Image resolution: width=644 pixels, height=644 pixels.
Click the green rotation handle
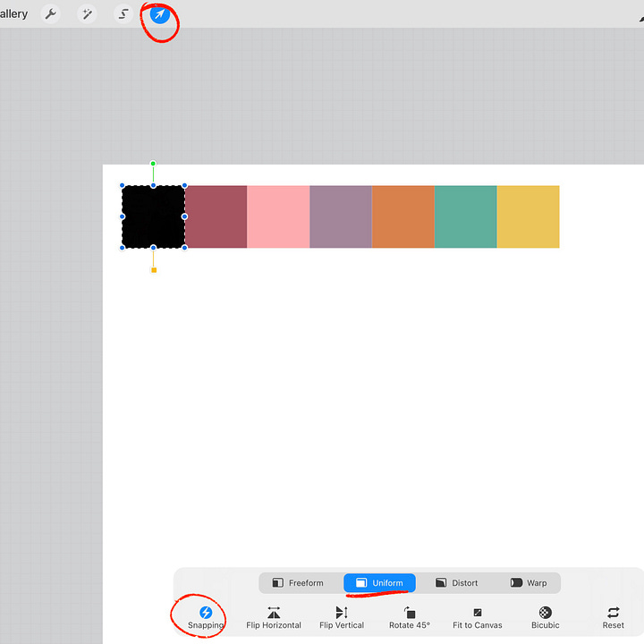point(153,164)
